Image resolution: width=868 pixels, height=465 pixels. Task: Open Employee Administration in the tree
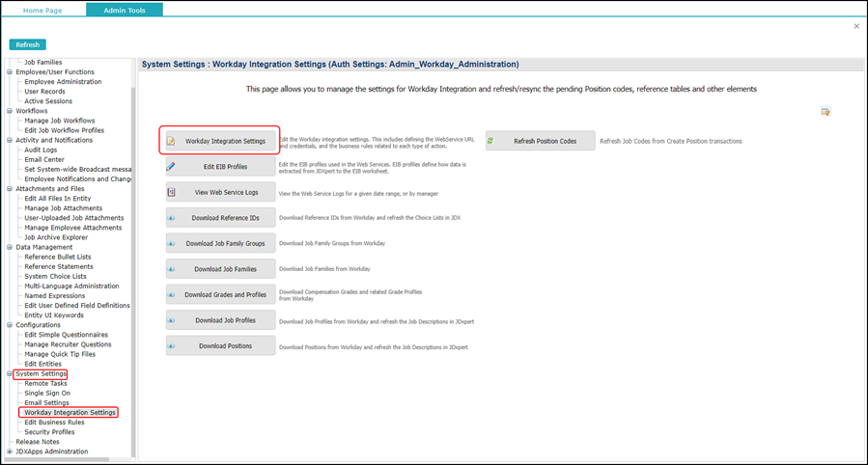[x=63, y=82]
